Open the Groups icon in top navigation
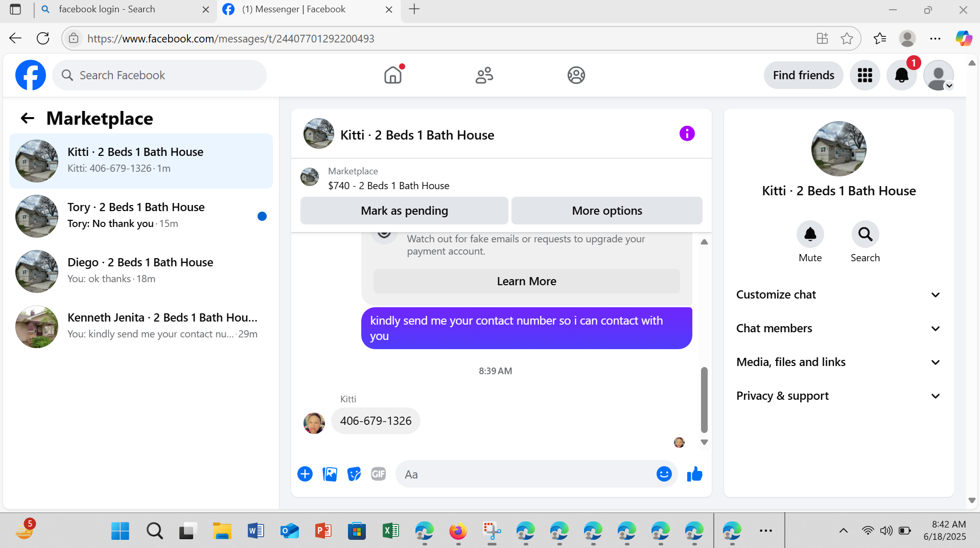The height and width of the screenshot is (548, 980). tap(576, 75)
